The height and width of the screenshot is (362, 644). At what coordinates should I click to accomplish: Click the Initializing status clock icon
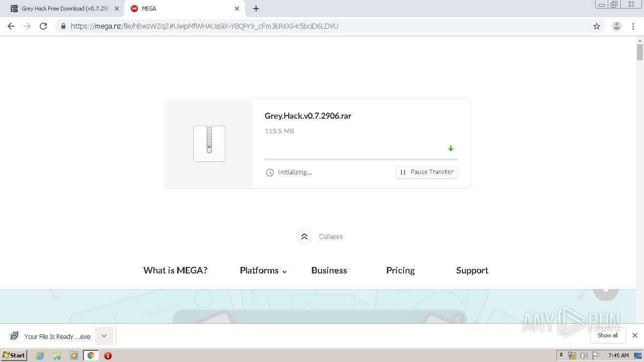click(x=270, y=172)
